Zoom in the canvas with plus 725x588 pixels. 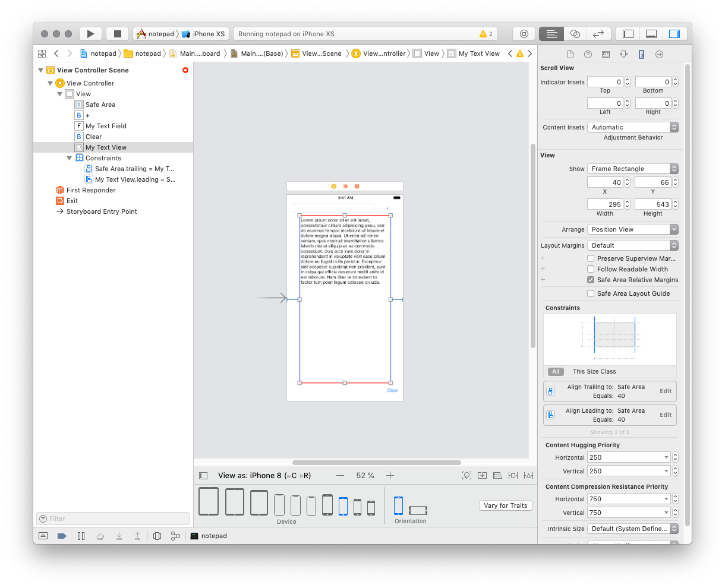click(x=390, y=476)
